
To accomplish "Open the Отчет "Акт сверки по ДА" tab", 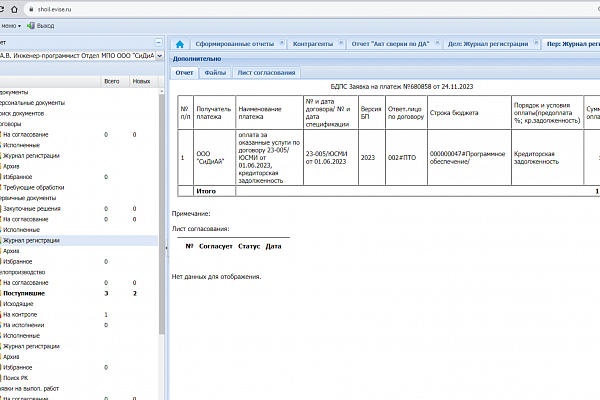I will click(x=390, y=44).
